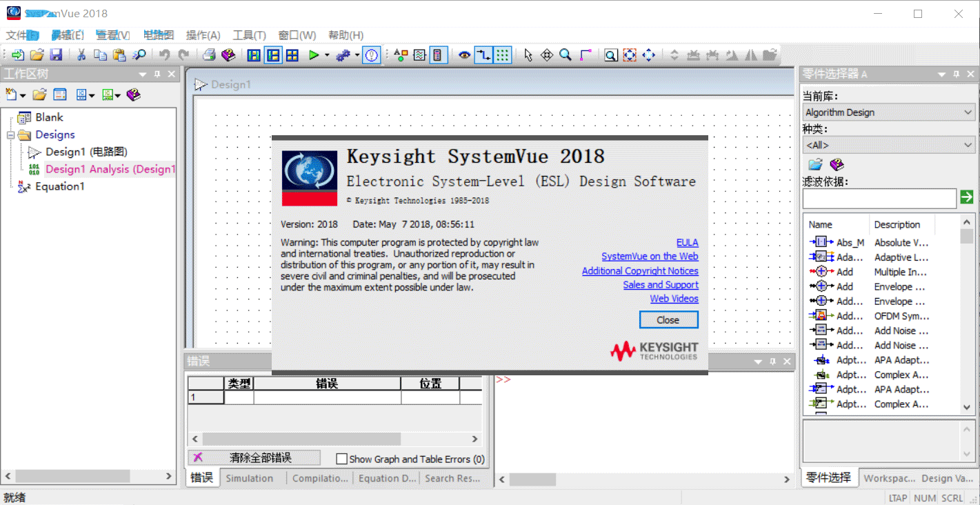This screenshot has width=980, height=505.
Task: Switch to the Equation D... tab
Action: (387, 478)
